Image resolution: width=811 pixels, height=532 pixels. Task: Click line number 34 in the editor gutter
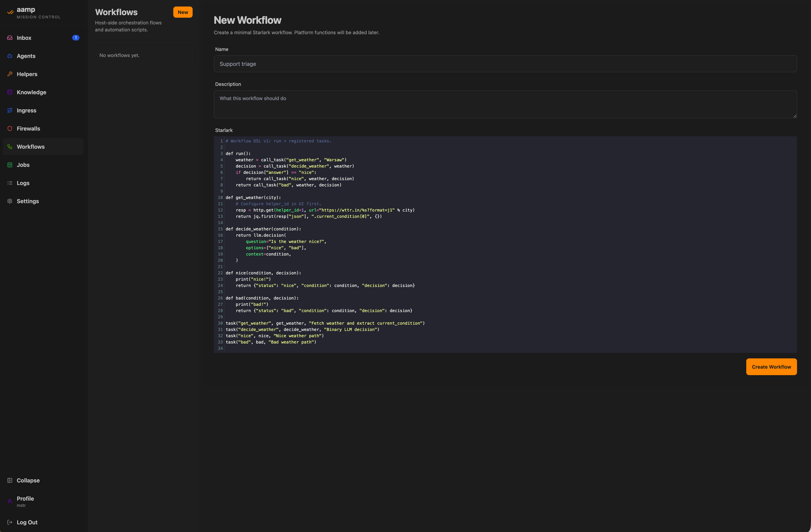(220, 348)
